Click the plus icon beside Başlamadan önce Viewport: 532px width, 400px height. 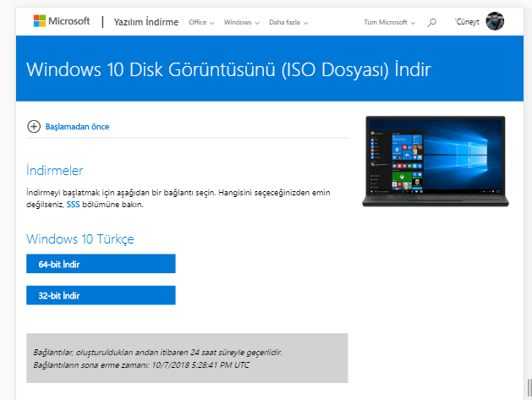pos(34,127)
